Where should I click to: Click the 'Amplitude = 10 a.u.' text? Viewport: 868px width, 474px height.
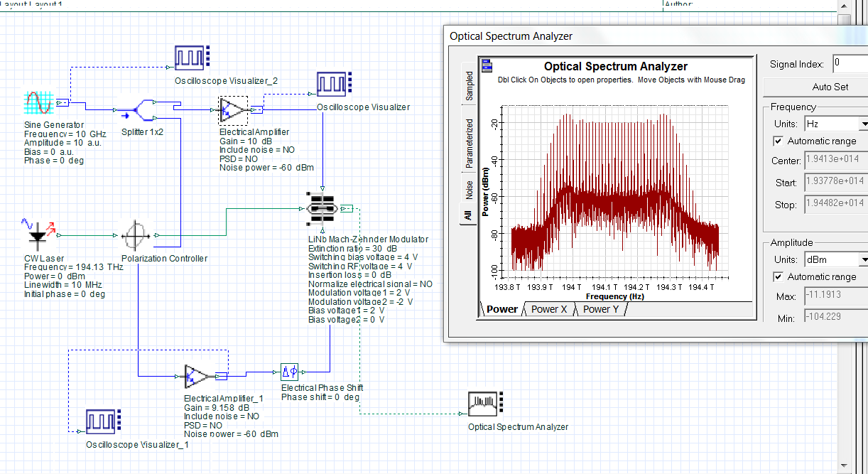(x=64, y=143)
